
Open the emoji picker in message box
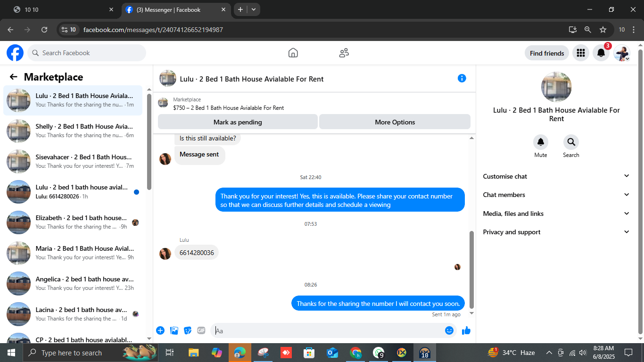tap(449, 330)
